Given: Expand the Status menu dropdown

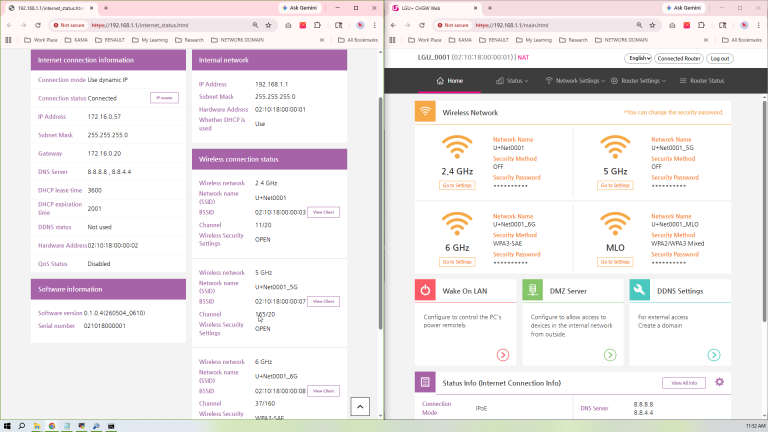Looking at the screenshot, I should [x=512, y=81].
